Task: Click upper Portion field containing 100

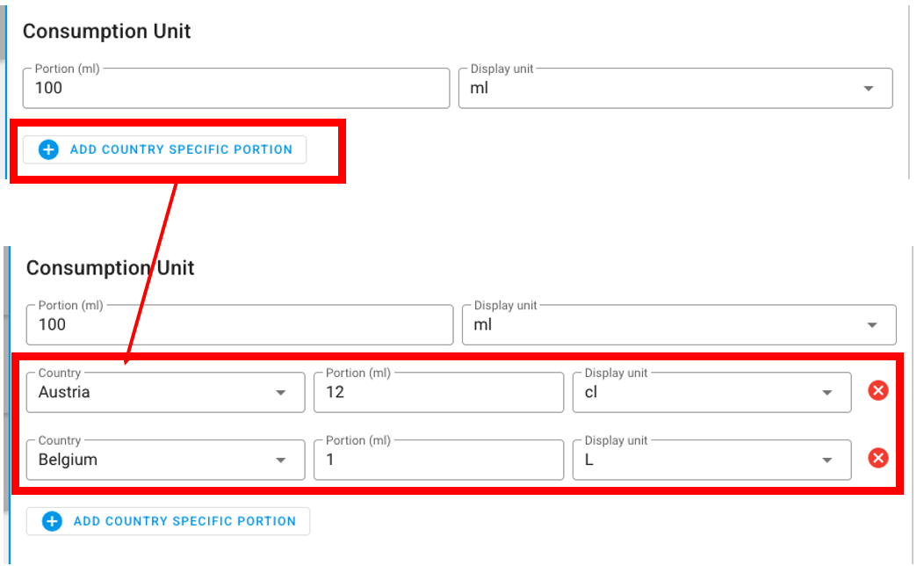Action: [x=236, y=88]
